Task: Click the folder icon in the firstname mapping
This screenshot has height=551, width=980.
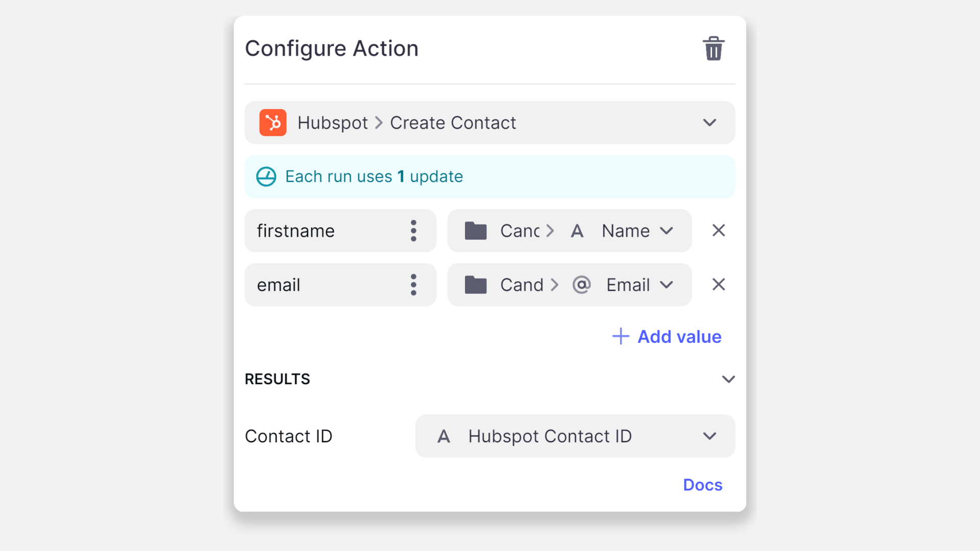Action: (x=476, y=231)
